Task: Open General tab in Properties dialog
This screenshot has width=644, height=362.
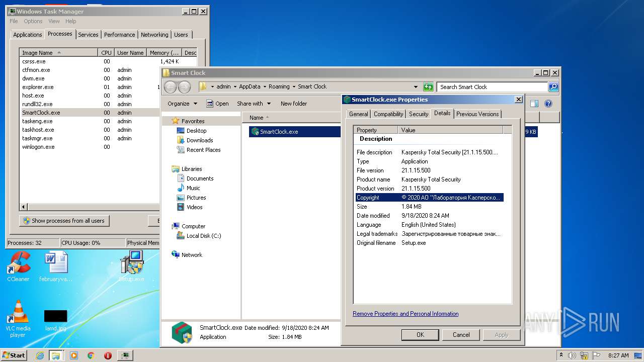Action: click(x=359, y=114)
